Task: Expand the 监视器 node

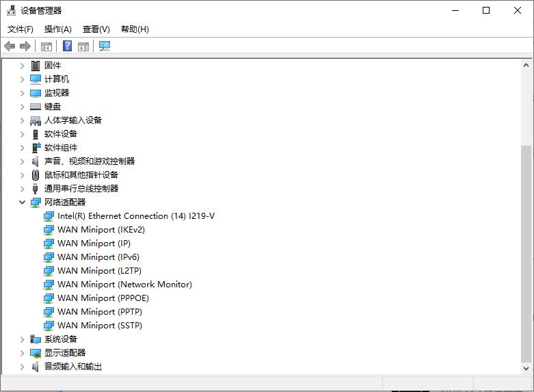Action: (x=22, y=93)
